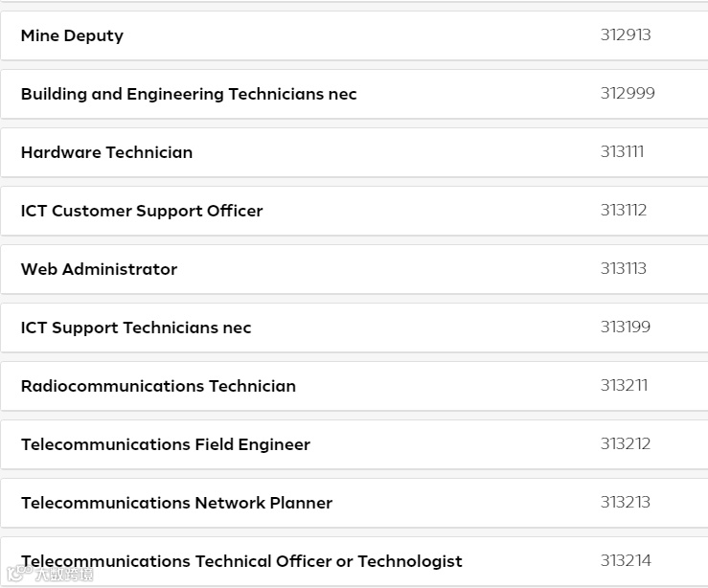Select the 313213 code

pos(626,503)
